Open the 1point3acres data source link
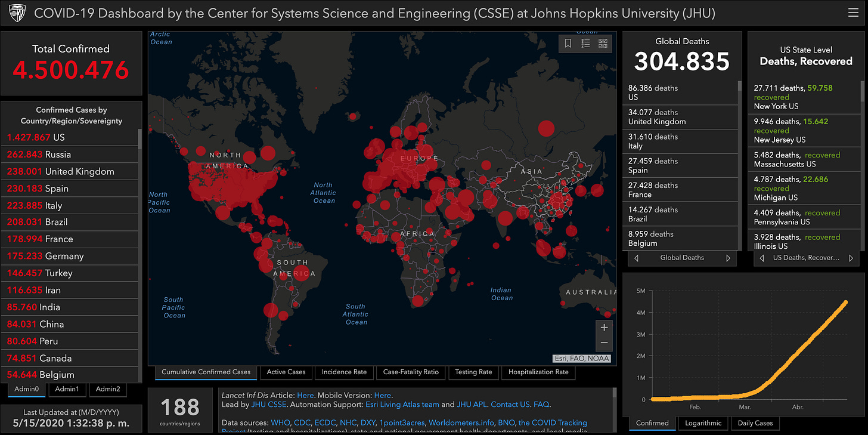 402,422
